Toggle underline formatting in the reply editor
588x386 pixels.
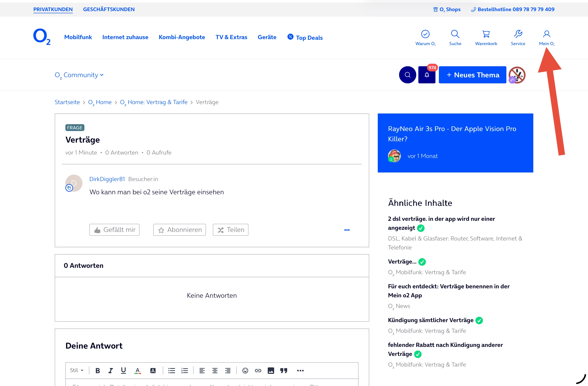click(x=123, y=370)
